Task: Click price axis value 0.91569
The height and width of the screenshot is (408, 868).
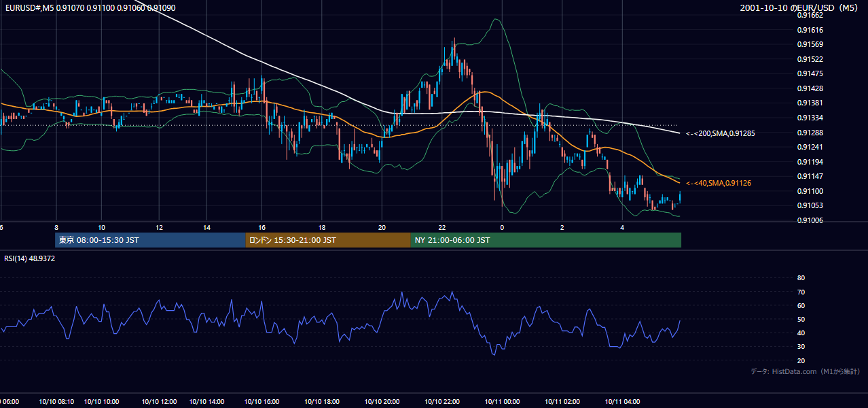Action: [810, 44]
